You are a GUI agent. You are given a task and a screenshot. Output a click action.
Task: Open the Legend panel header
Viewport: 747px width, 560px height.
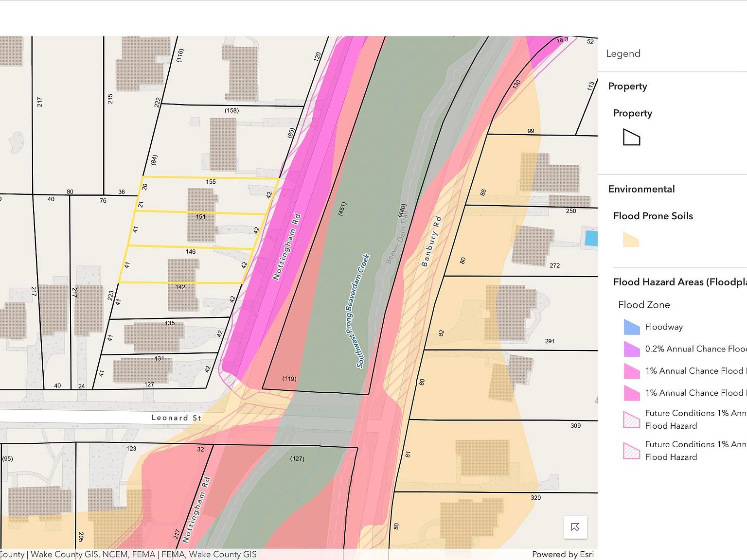coord(623,53)
